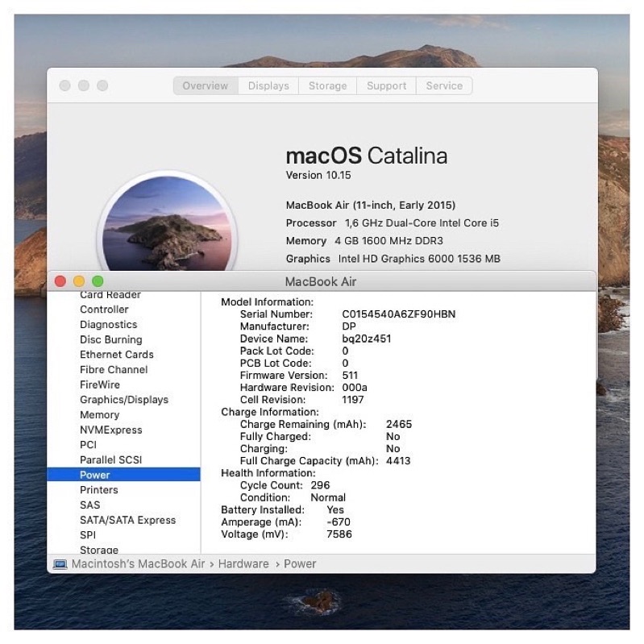The width and height of the screenshot is (644, 644).
Task: Select the Overview tab
Action: [206, 86]
